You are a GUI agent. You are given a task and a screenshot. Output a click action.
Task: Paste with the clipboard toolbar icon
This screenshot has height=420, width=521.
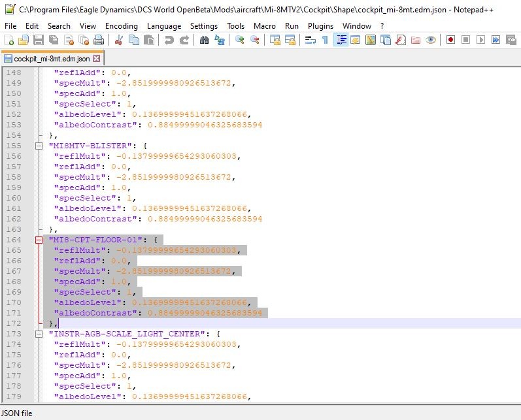pyautogui.click(x=149, y=40)
